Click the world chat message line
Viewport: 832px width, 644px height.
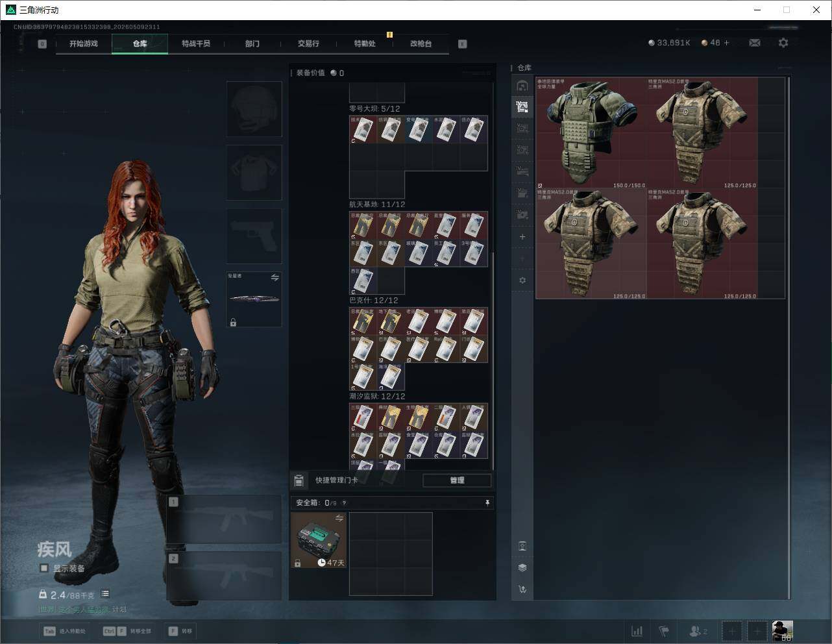82,610
